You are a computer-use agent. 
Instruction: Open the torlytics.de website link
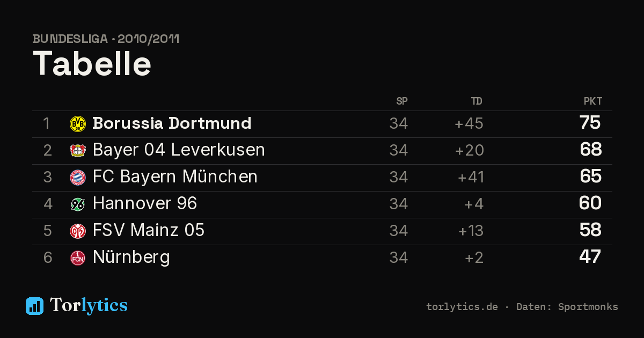tap(462, 307)
